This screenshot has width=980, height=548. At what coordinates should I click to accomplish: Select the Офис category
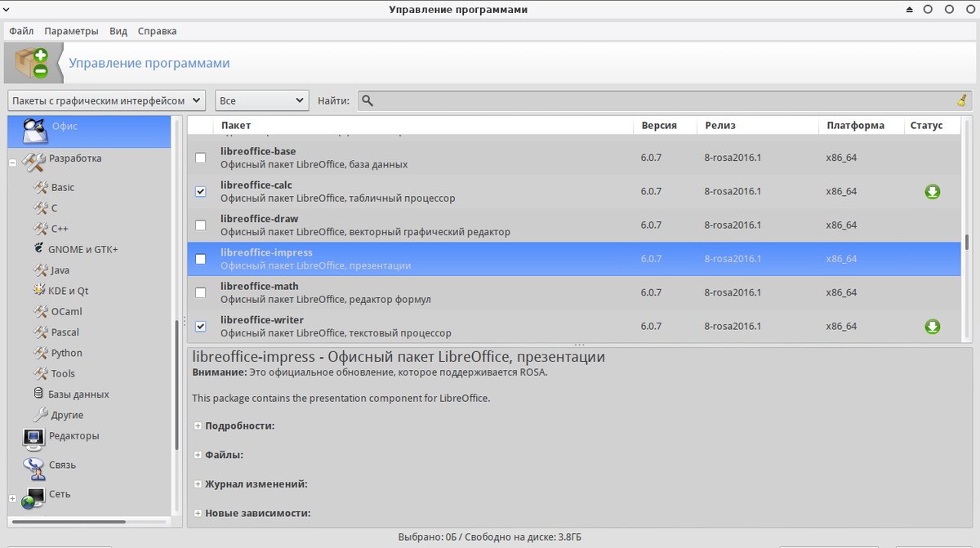tap(89, 131)
